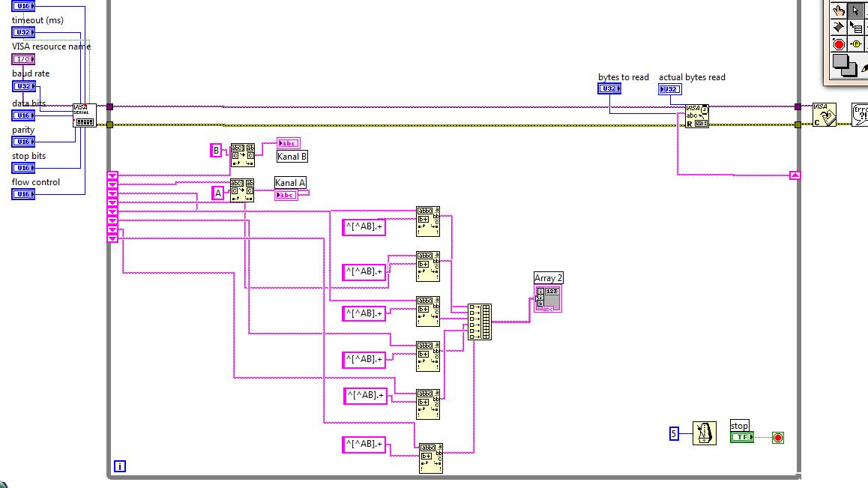
Task: Click the stop bits label
Action: [x=28, y=156]
